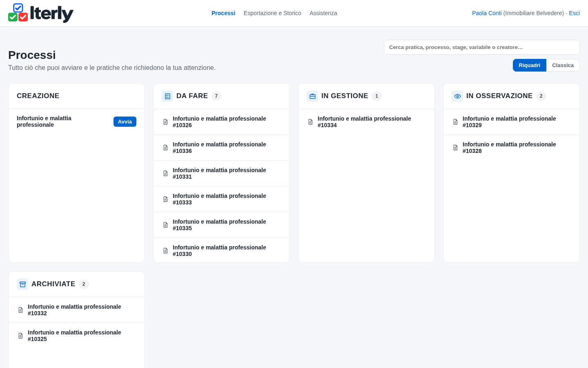Click document icon for pratica #10329
The width and height of the screenshot is (588, 368).
tap(455, 122)
